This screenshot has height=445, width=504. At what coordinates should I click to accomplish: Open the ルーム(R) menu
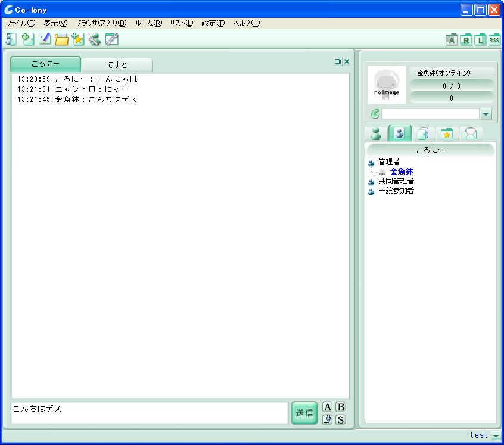(148, 23)
